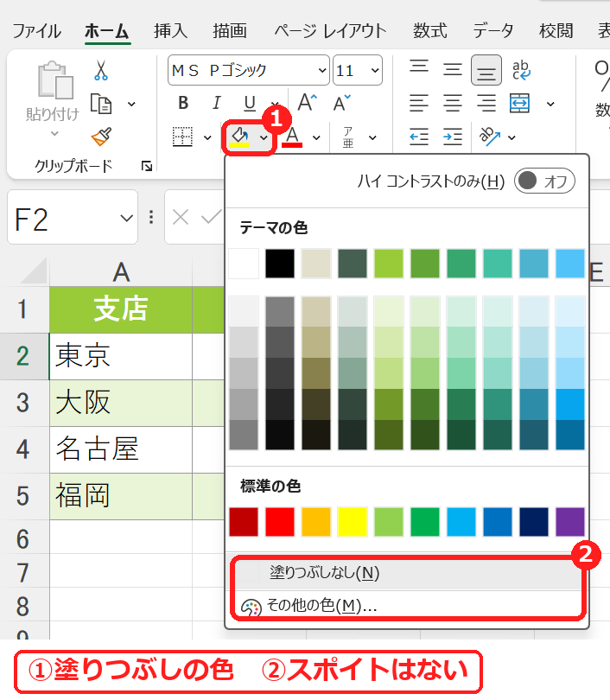Click the Borders icon
The image size is (610, 700).
point(182,137)
